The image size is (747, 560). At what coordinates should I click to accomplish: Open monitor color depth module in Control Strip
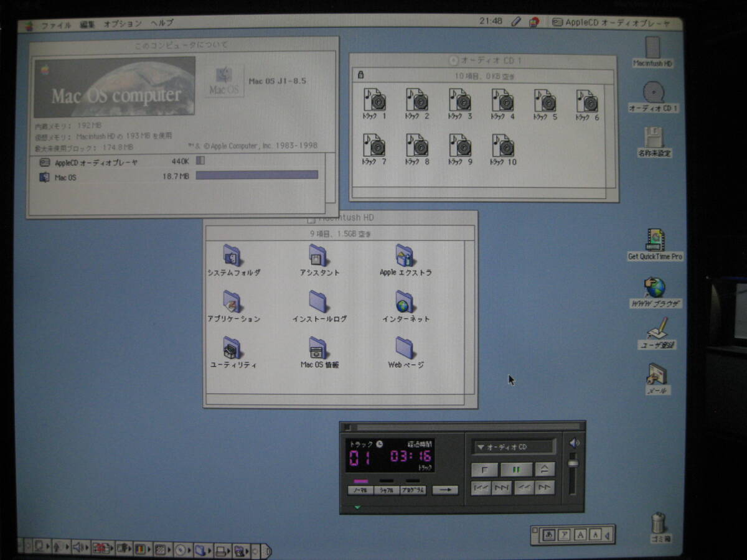point(143,549)
